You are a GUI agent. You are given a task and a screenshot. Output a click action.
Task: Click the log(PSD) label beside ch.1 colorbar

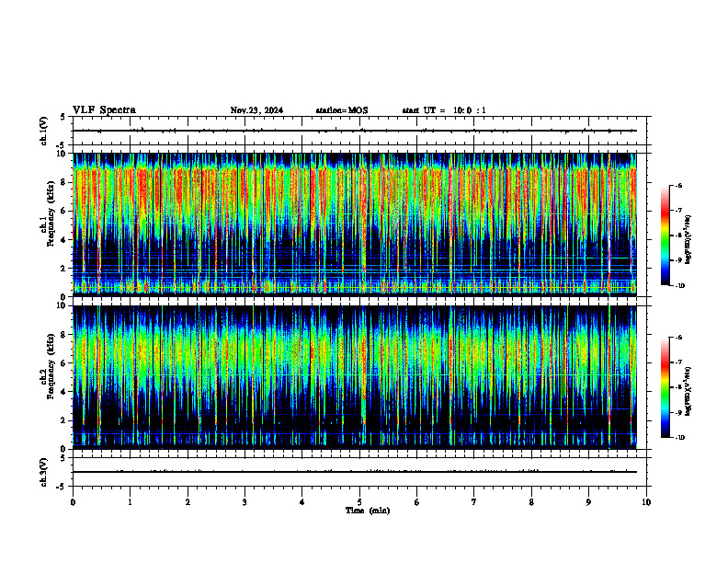tap(688, 240)
